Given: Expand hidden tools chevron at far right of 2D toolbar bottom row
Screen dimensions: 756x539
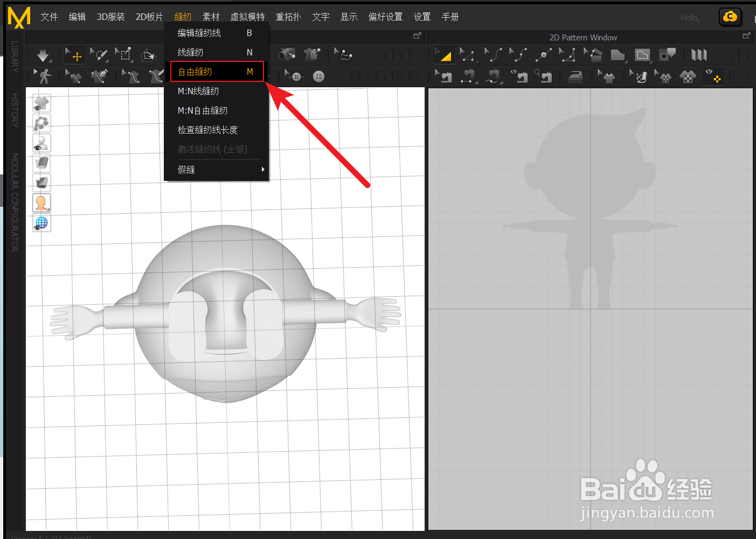Looking at the screenshot, I should pos(748,78).
